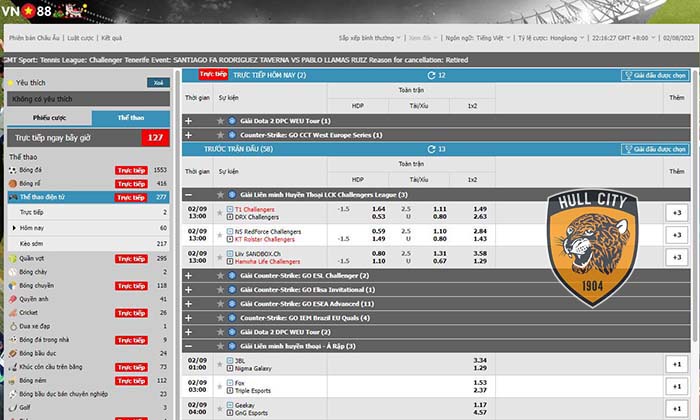Star the Counter-Strike: GO ESL Challenger league
Screen dimensions: 700x420
tap(218, 274)
